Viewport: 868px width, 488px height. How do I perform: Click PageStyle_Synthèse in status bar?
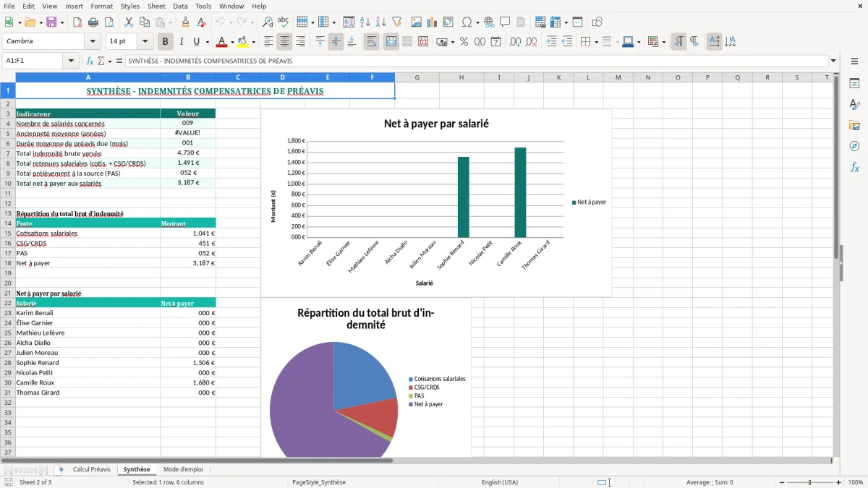tap(319, 482)
